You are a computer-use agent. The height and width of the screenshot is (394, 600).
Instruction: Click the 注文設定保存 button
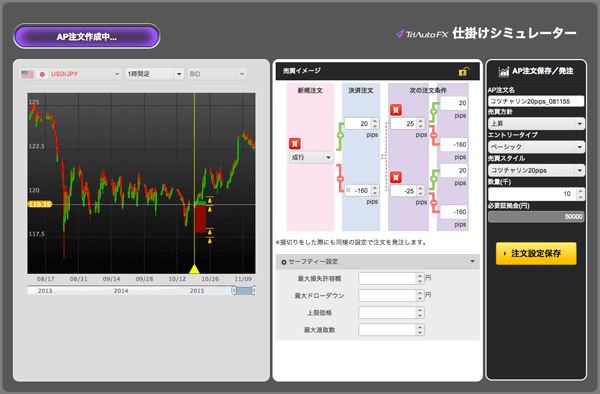point(536,253)
